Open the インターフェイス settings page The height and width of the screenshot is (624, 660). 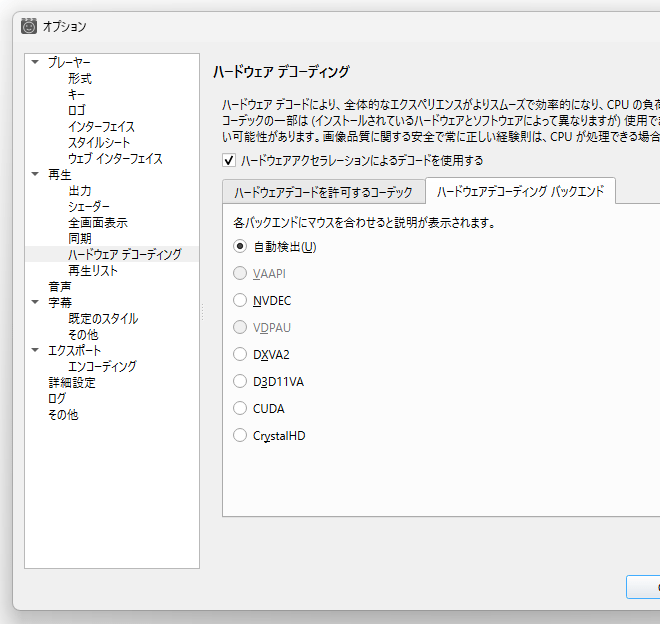[101, 126]
